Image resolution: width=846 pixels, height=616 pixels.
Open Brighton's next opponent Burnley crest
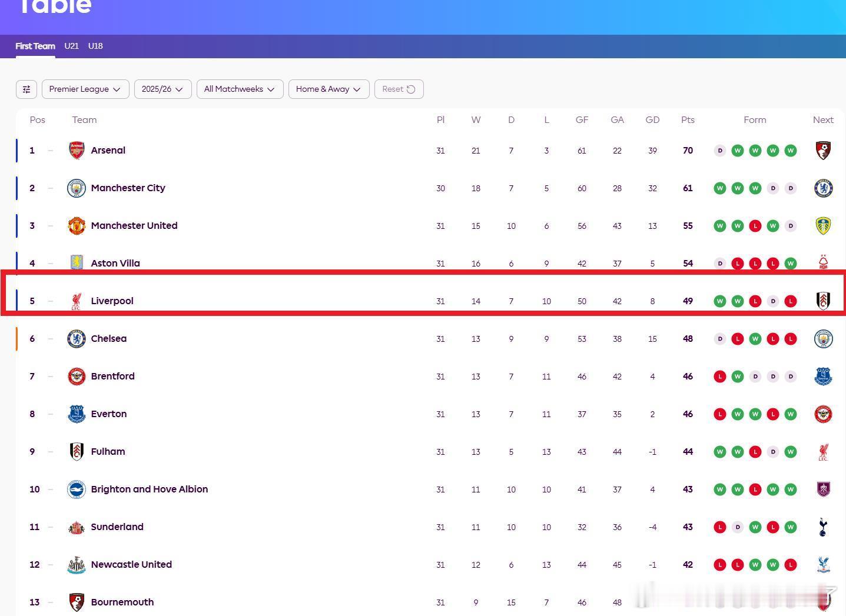(823, 490)
